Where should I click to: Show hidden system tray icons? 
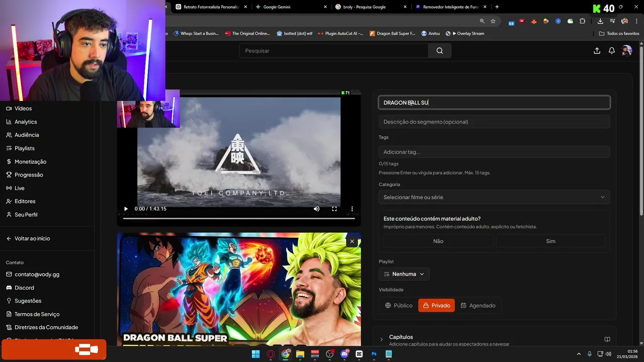(x=579, y=354)
